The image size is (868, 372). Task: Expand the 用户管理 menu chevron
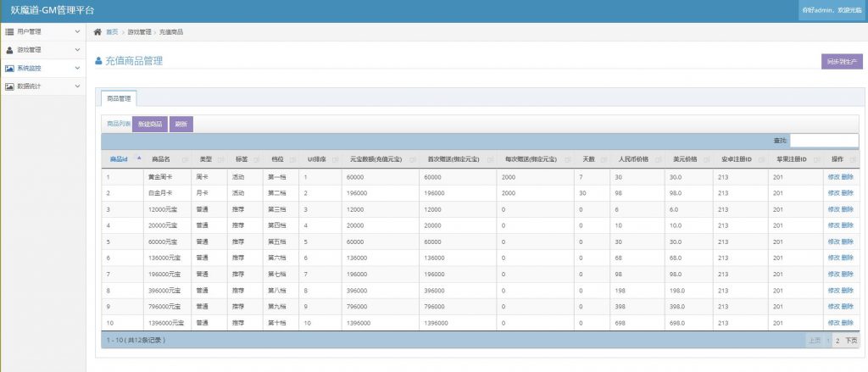tap(77, 31)
